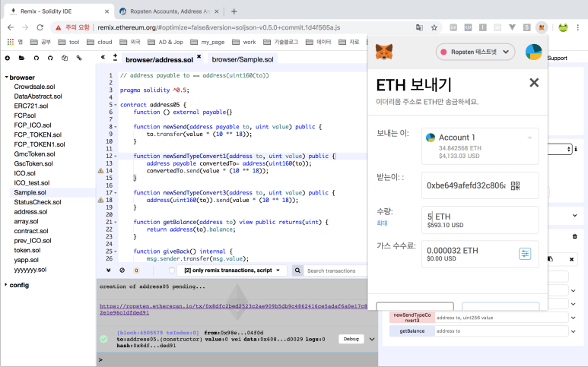Viewport: 588px width, 367px height.
Task: Expand the constructor transaction log details
Action: [372, 340]
